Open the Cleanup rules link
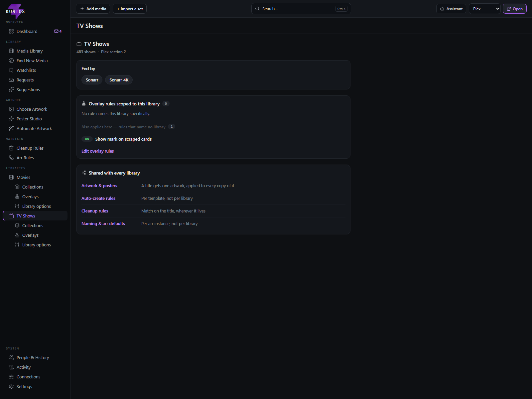This screenshot has height=399, width=532. tap(95, 211)
